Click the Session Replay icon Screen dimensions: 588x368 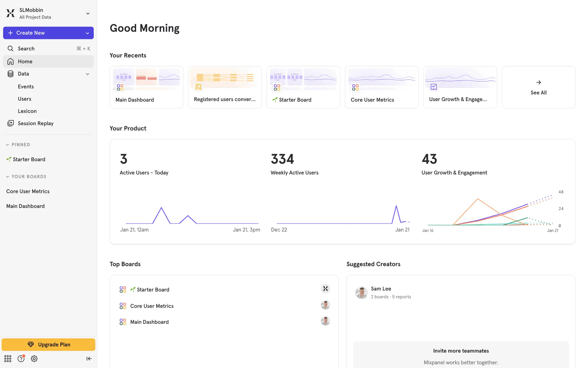(10, 123)
